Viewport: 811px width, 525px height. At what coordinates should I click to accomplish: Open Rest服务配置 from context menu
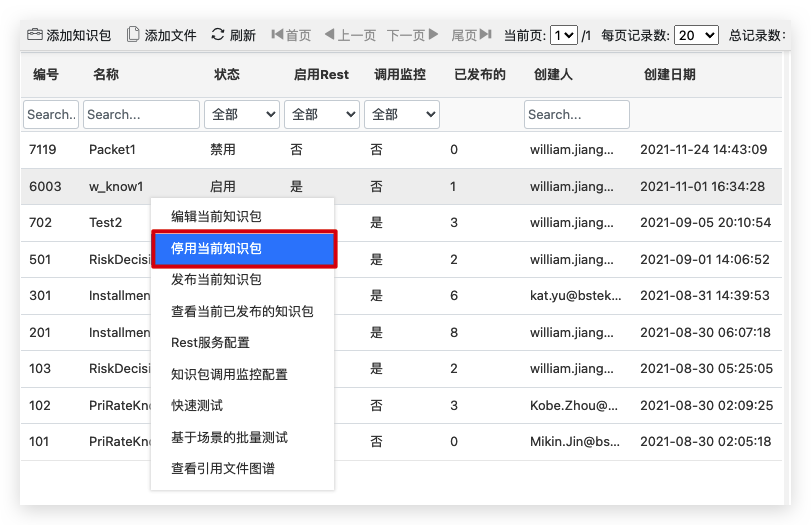pyautogui.click(x=210, y=343)
